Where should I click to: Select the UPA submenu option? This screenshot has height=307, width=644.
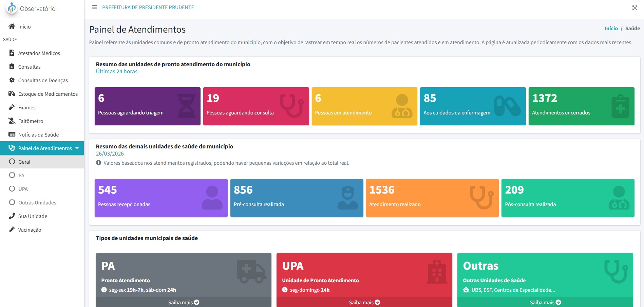(23, 189)
